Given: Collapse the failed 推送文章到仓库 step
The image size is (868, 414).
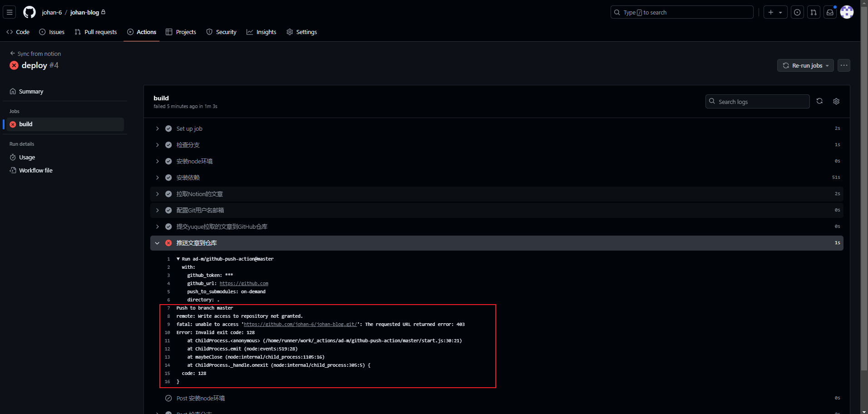Looking at the screenshot, I should click(x=197, y=243).
